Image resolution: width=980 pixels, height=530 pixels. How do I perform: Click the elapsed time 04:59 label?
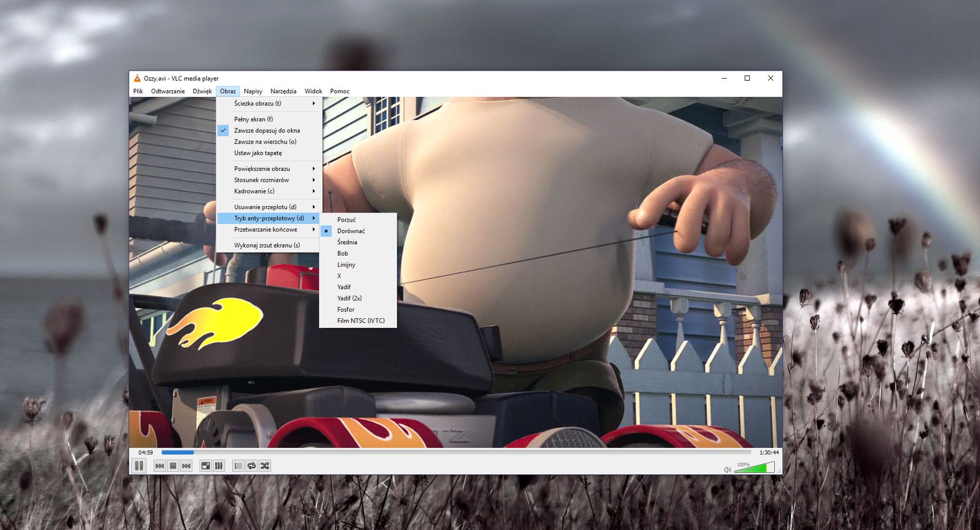(146, 453)
